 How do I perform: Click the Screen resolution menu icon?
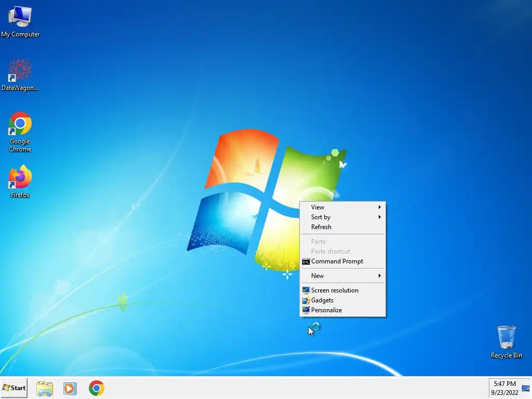tap(305, 290)
